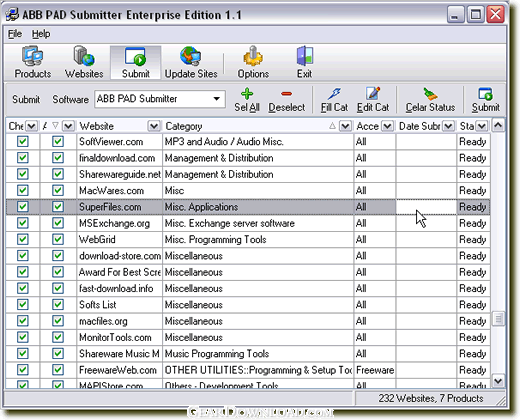
Task: Click the empty date cell in SuperFiles.com row
Action: point(426,207)
